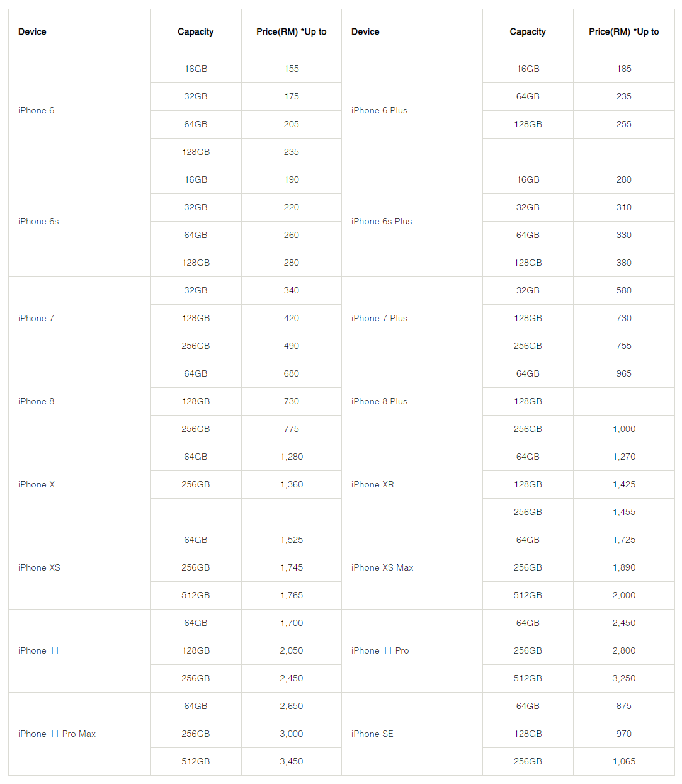Click the iPhone 8 Plus 128GB dash price

(x=623, y=401)
